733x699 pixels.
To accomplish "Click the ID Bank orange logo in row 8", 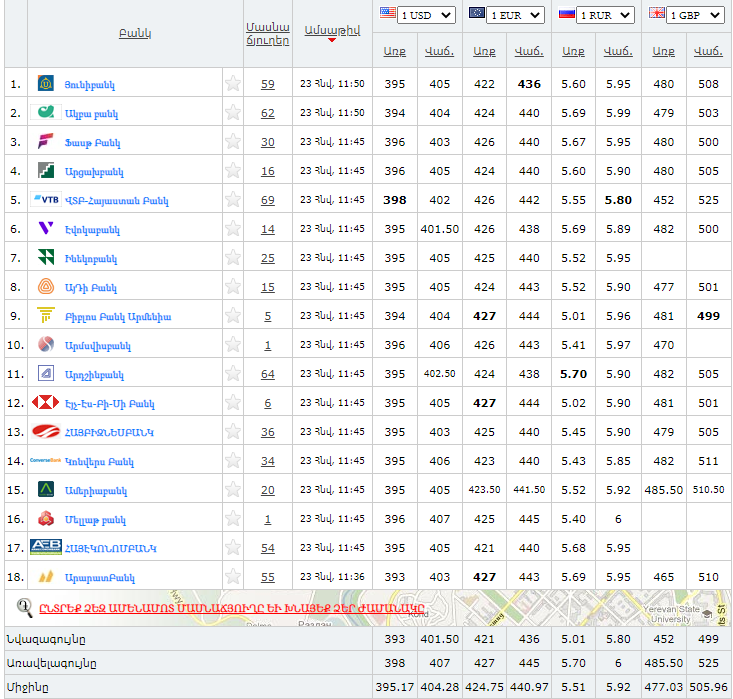I will click(46, 286).
